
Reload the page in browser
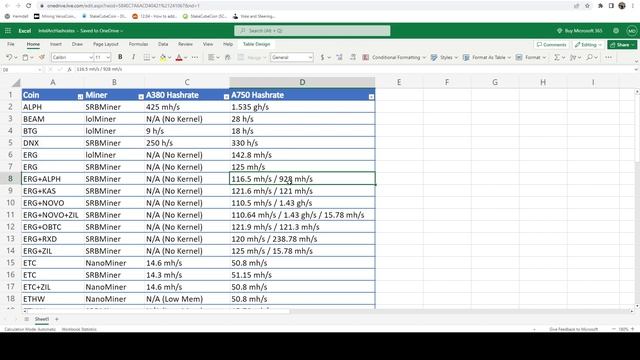click(x=28, y=6)
